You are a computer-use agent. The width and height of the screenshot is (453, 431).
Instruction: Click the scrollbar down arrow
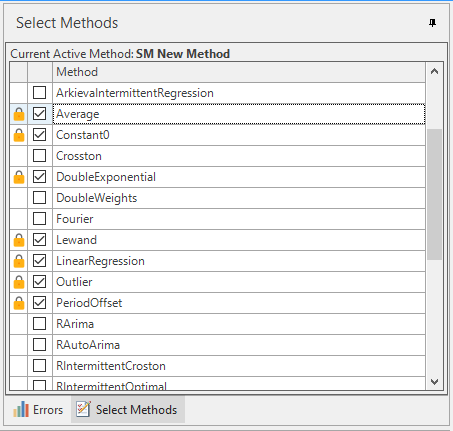point(434,382)
